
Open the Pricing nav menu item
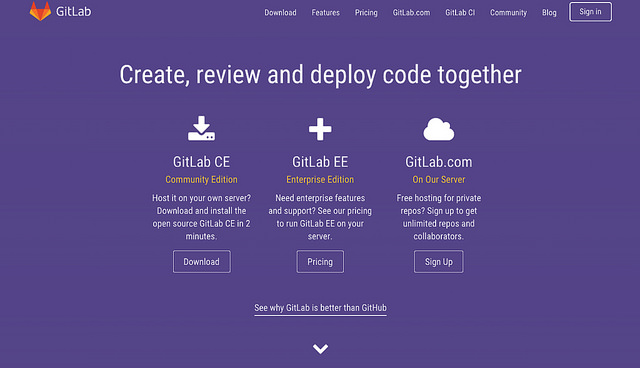366,13
